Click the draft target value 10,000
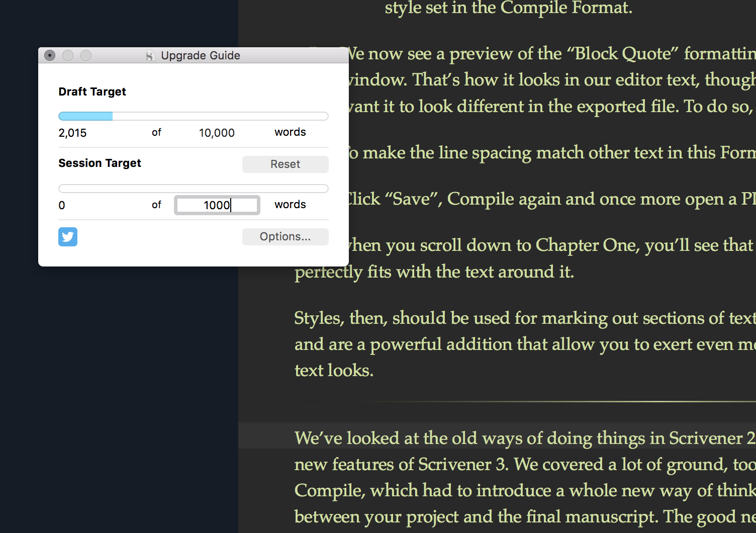The width and height of the screenshot is (756, 533). 217,133
